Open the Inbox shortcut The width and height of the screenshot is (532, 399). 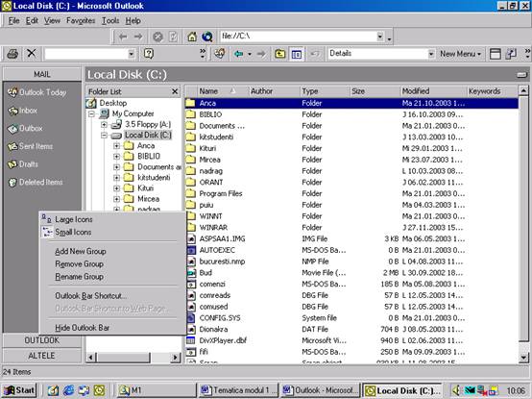click(x=22, y=111)
